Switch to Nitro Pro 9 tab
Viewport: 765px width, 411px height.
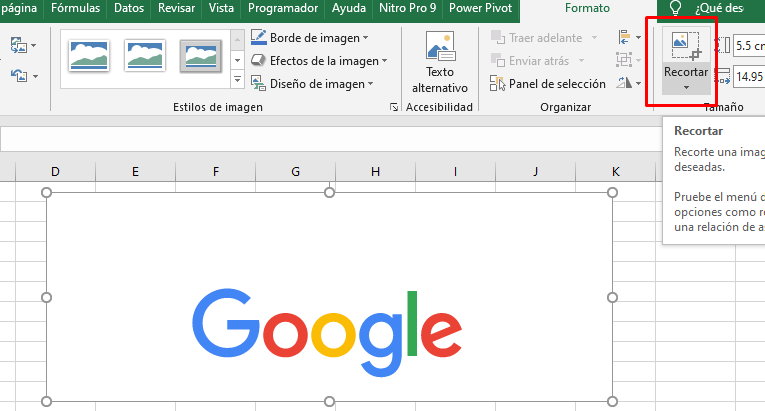407,8
